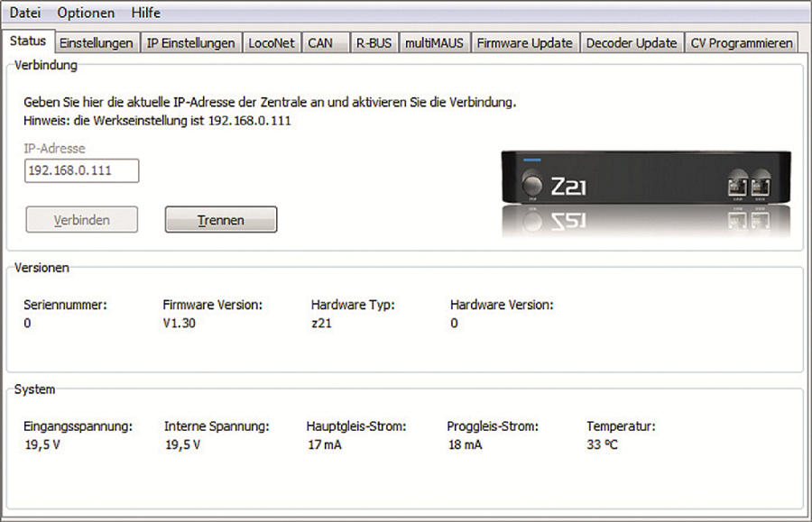
Task: Open the IP Einstellungen tab
Action: pos(191,41)
